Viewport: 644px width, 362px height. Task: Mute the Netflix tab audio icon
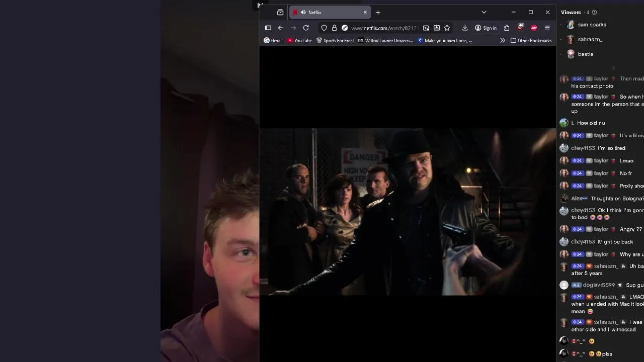point(303,12)
